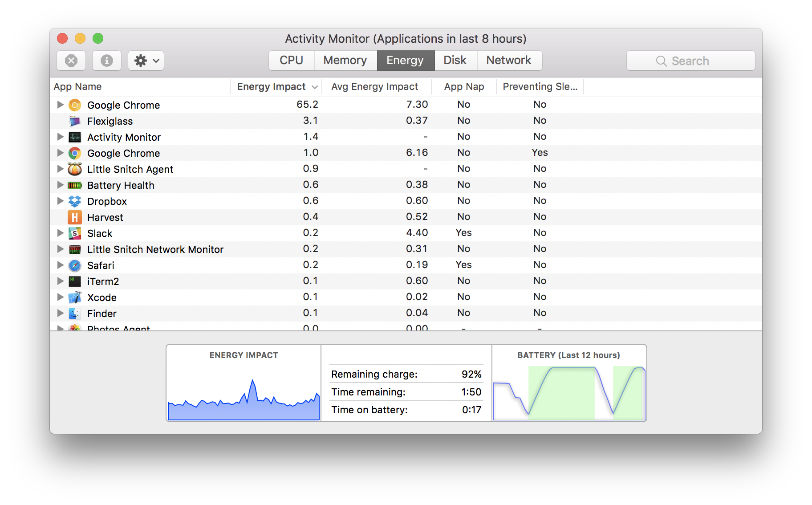This screenshot has height=505, width=812.
Task: Expand the Dropbox row
Action: coord(60,201)
